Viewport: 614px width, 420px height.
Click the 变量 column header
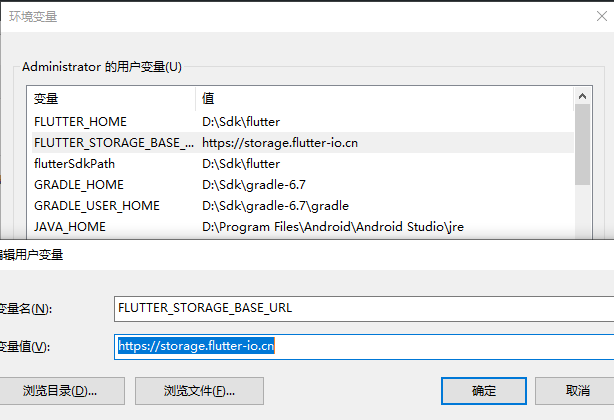(x=111, y=99)
